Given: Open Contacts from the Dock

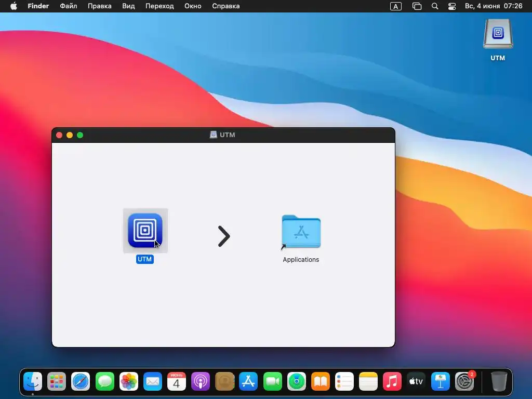Looking at the screenshot, I should click(x=224, y=381).
